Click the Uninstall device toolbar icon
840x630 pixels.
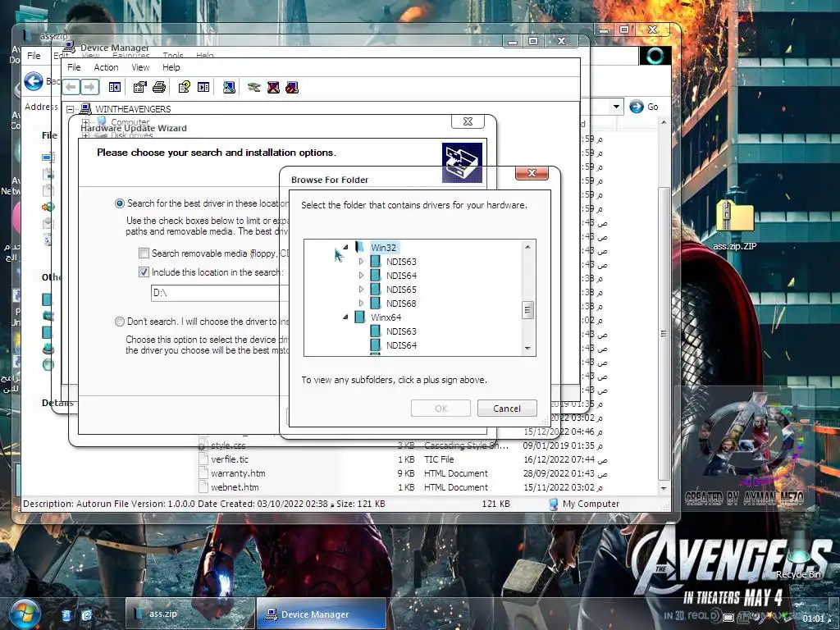pyautogui.click(x=273, y=87)
